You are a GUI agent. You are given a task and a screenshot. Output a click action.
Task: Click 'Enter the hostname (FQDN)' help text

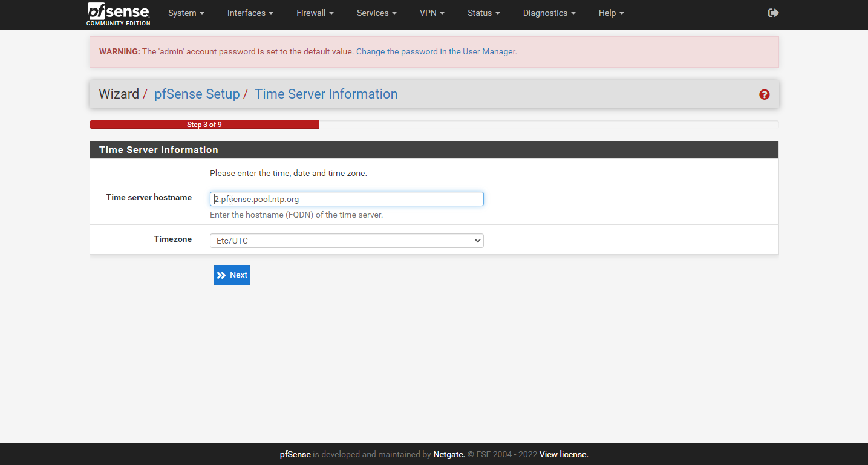click(296, 215)
